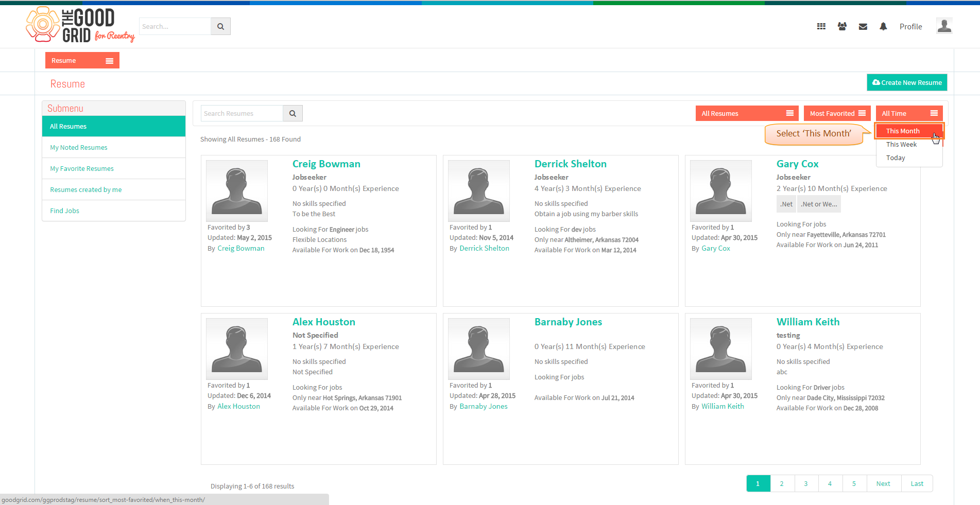Expand the Resume module dropdown

click(x=82, y=60)
